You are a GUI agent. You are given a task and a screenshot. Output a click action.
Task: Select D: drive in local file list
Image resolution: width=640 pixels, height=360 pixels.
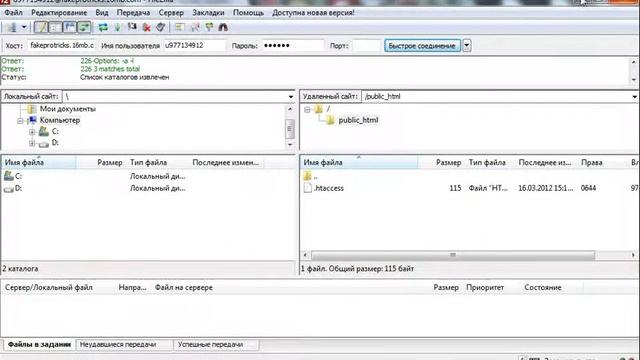18,188
